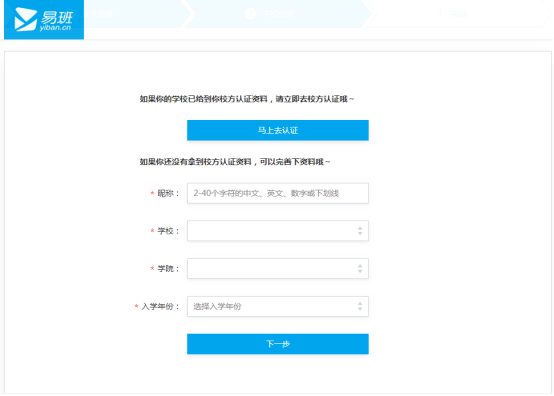
Task: Click the text starting 如果你的学校已给到你
Action: tap(247, 99)
